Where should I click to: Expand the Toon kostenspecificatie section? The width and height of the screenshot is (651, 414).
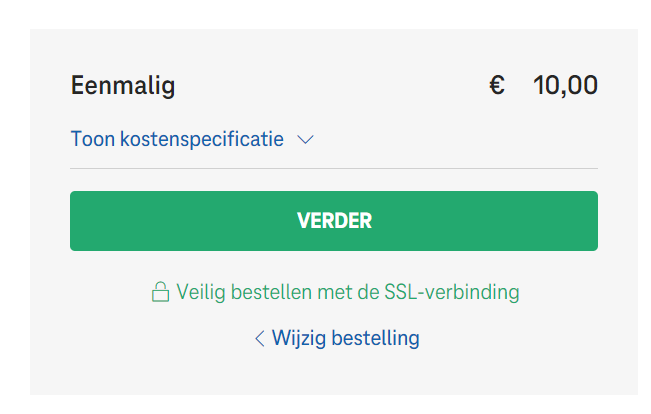[x=192, y=139]
